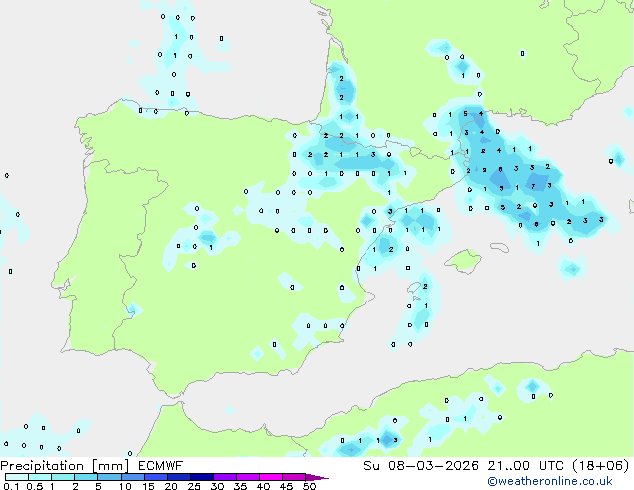The height and width of the screenshot is (490, 634).
Task: Click legend label '20'
Action: pyautogui.click(x=171, y=486)
